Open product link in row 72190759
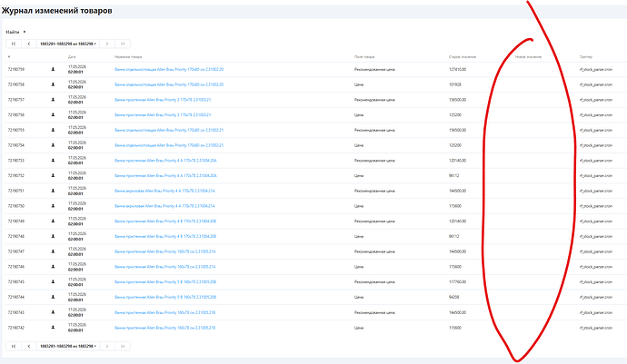This screenshot has height=364, width=627. [169, 69]
